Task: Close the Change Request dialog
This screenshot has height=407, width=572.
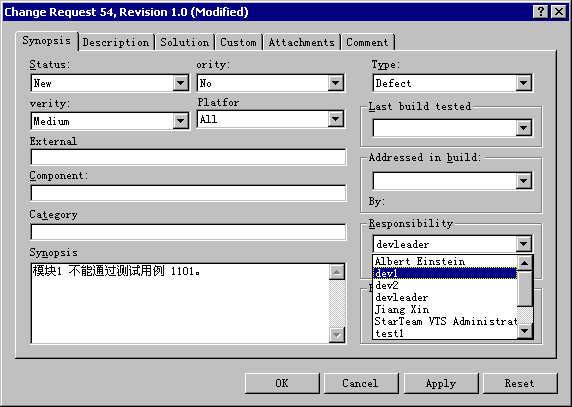Action: coord(559,12)
